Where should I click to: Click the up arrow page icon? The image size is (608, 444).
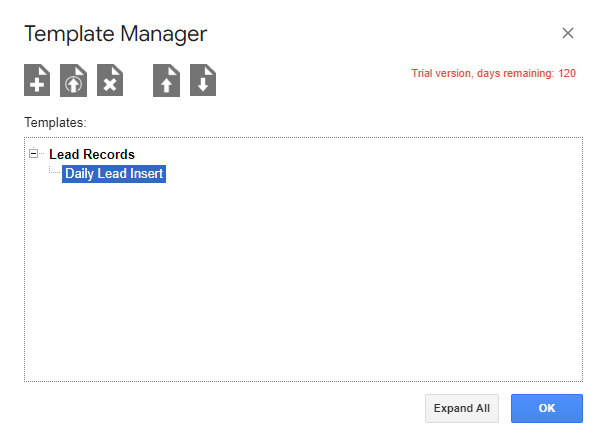(x=166, y=81)
